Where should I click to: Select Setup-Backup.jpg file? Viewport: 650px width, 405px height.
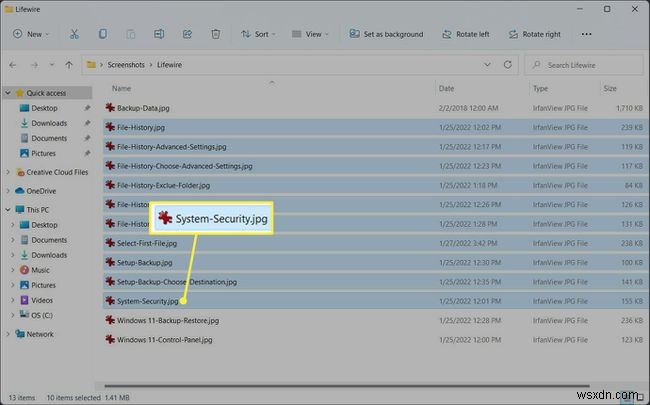[144, 262]
